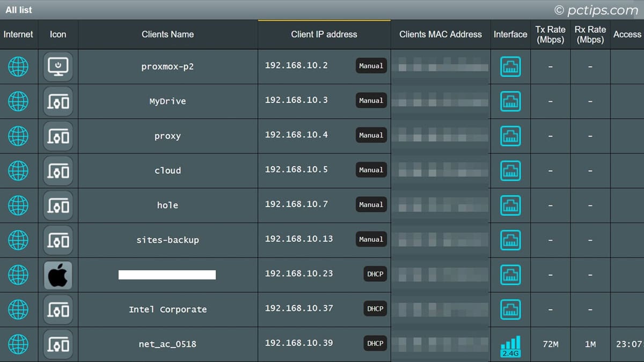Click the internet globe icon for proxy
The image size is (644, 362).
coord(18,136)
